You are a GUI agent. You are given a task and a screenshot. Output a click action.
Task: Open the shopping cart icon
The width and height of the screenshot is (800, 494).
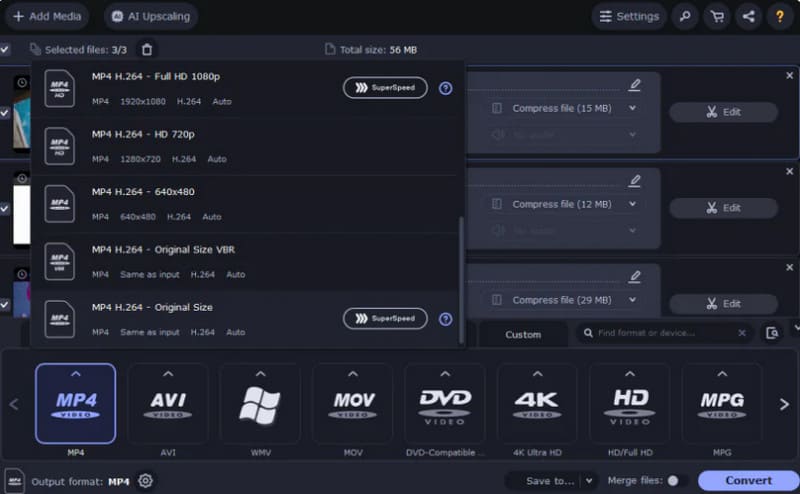click(x=716, y=16)
